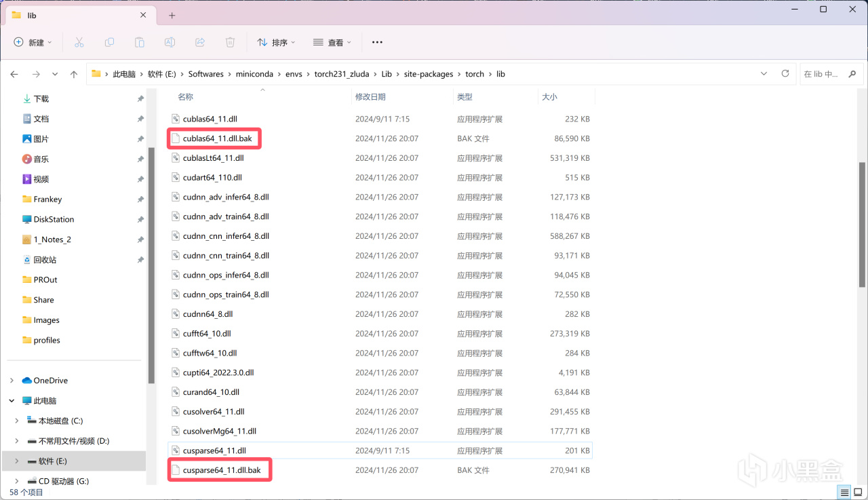868x500 pixels.
Task: Close the lib tab
Action: point(143,15)
